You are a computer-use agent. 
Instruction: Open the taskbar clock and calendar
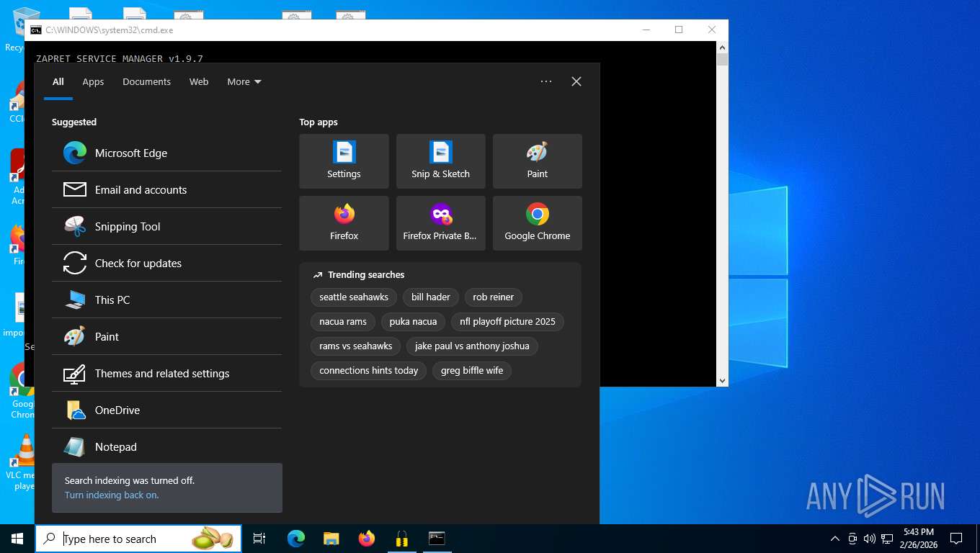(918, 539)
